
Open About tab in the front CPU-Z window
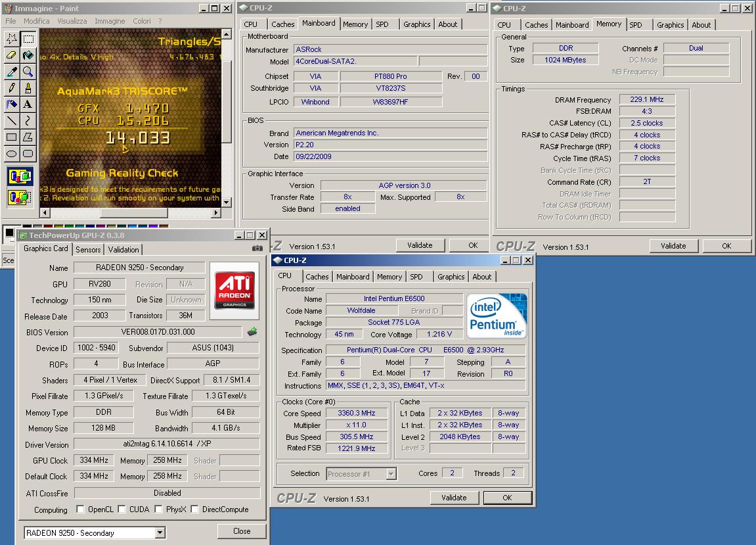point(481,277)
